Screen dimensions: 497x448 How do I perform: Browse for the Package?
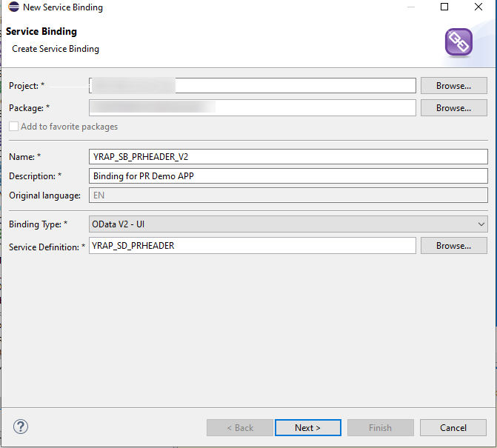coord(453,107)
